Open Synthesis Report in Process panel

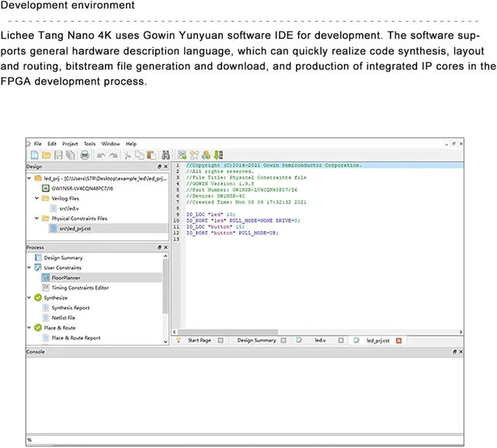pos(71,307)
